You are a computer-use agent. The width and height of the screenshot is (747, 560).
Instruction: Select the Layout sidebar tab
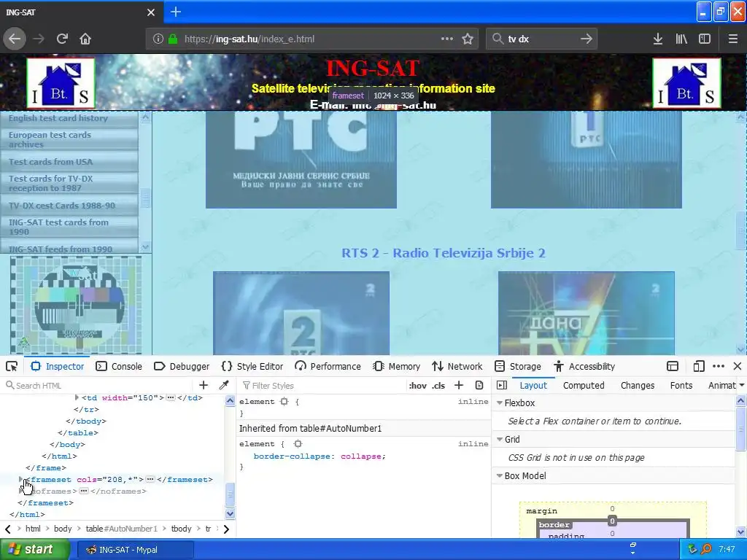tap(533, 385)
